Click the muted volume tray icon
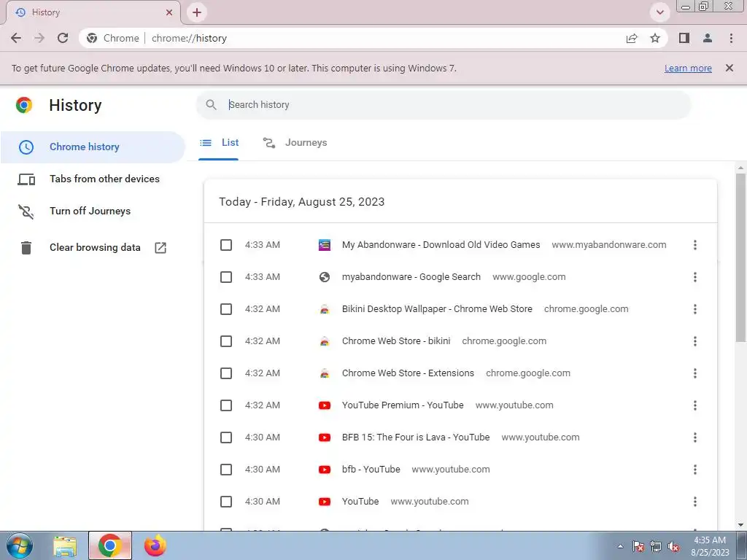747x560 pixels. point(673,546)
